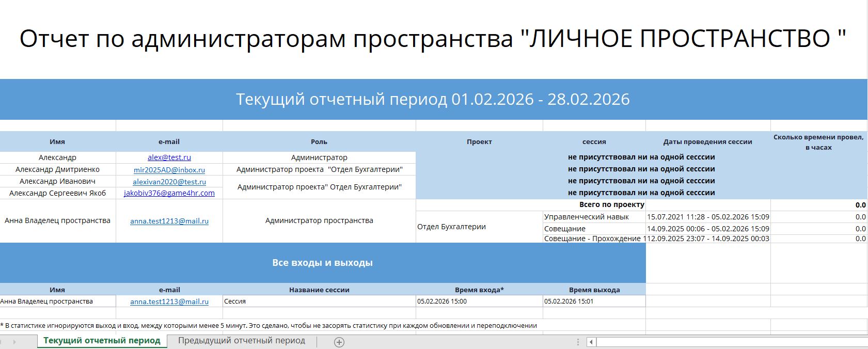This screenshot has width=868, height=349.
Task: Click the next sheet navigation arrow
Action: click(14, 342)
